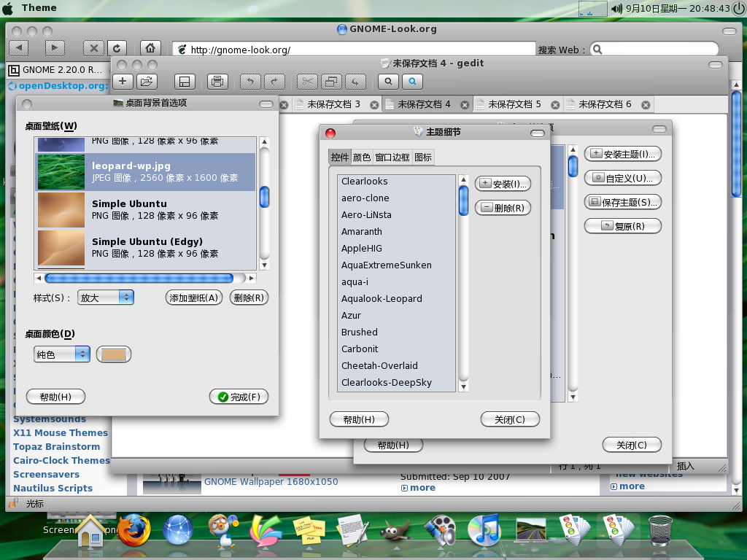Click 完成(F) in desktop background preferences
This screenshot has height=560, width=747.
239,397
